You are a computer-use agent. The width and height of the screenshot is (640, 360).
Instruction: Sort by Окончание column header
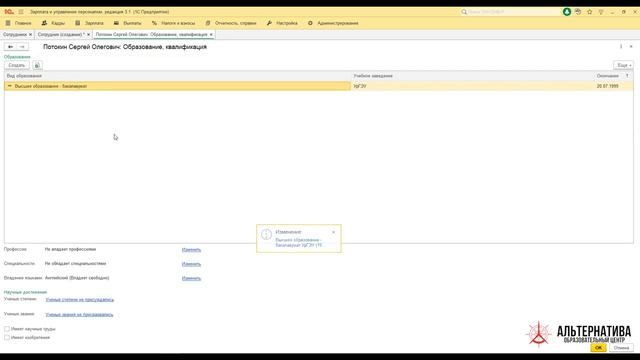(607, 76)
